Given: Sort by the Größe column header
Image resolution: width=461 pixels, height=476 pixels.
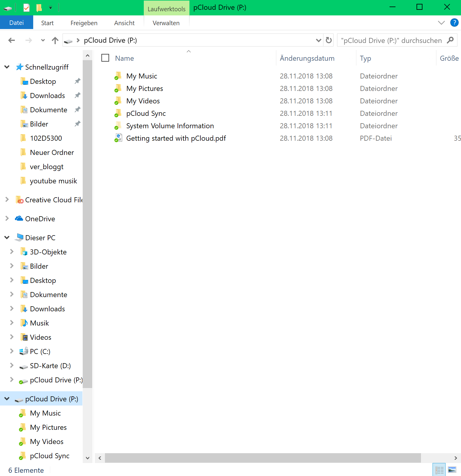Looking at the screenshot, I should pos(449,58).
